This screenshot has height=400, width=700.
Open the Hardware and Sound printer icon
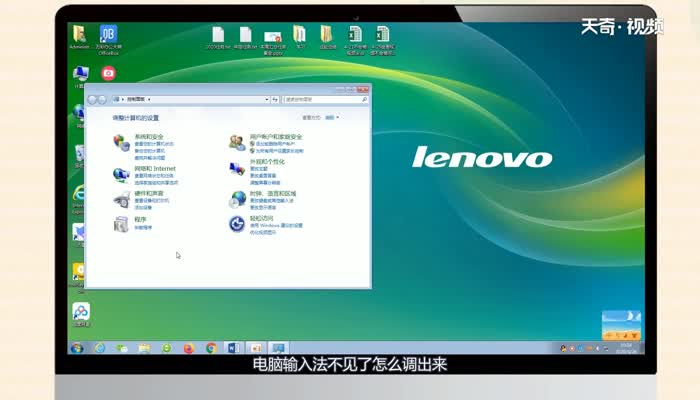click(121, 200)
